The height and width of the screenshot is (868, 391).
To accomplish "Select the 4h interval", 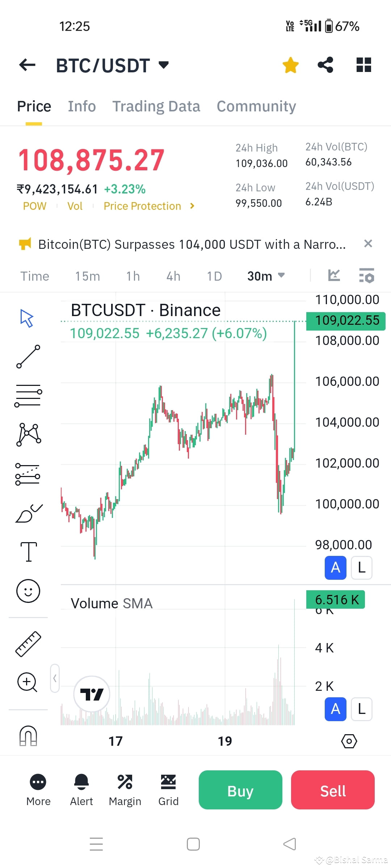I will pyautogui.click(x=173, y=276).
